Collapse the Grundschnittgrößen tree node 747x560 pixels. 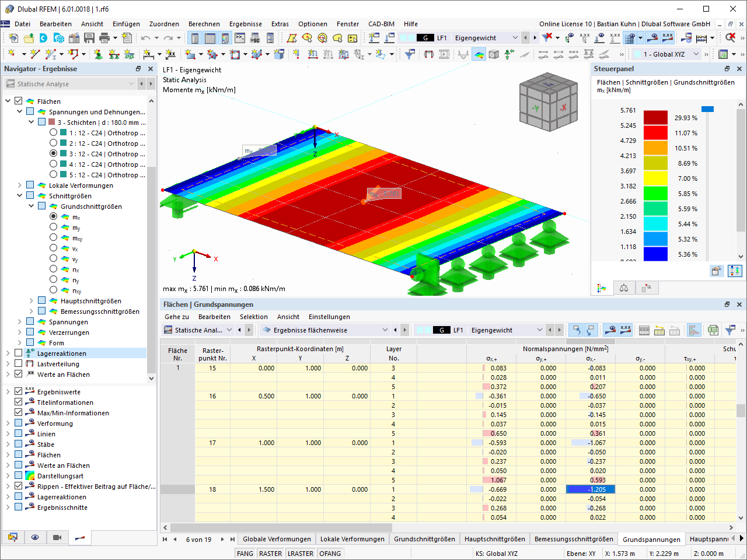coord(32,206)
